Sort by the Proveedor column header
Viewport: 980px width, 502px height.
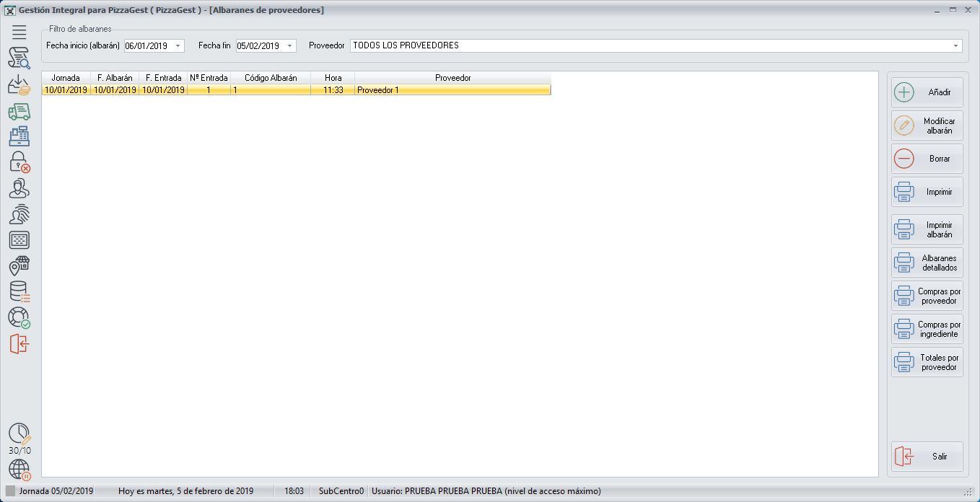(452, 78)
